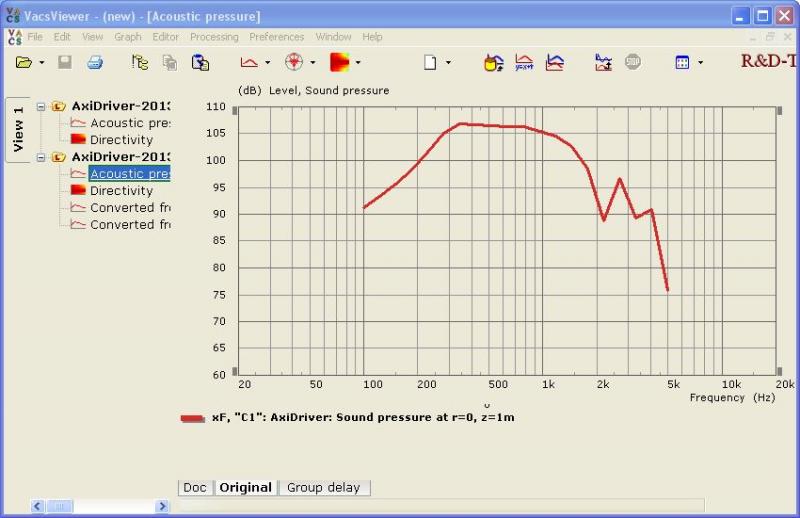Click the first AxiDriver folder icon
Screen dimensions: 800x518
59,106
